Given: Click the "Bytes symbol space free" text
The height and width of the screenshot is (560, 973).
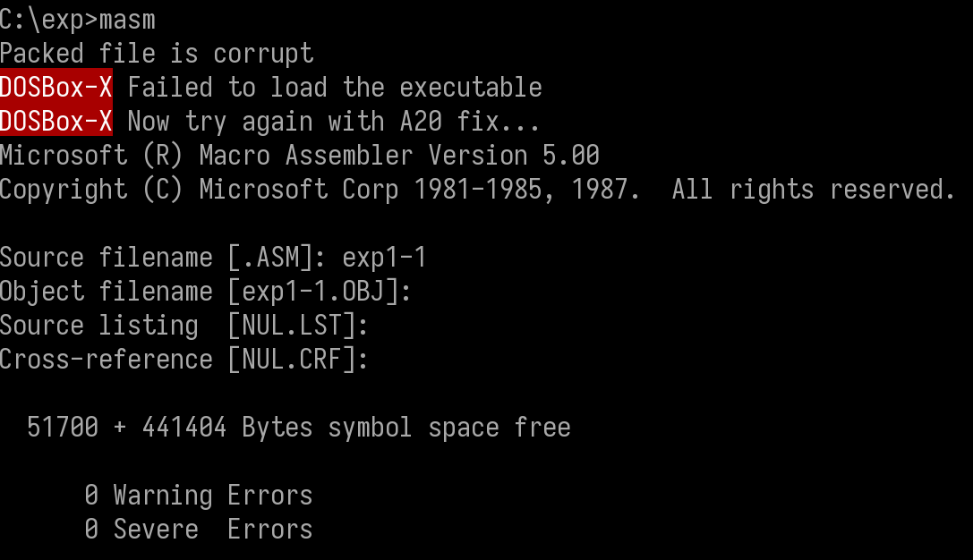Looking at the screenshot, I should [x=406, y=428].
